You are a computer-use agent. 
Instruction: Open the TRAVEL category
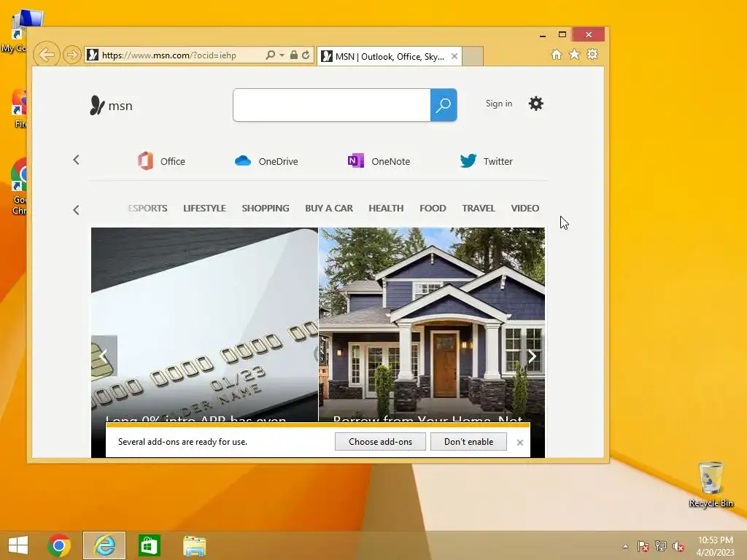pos(479,208)
